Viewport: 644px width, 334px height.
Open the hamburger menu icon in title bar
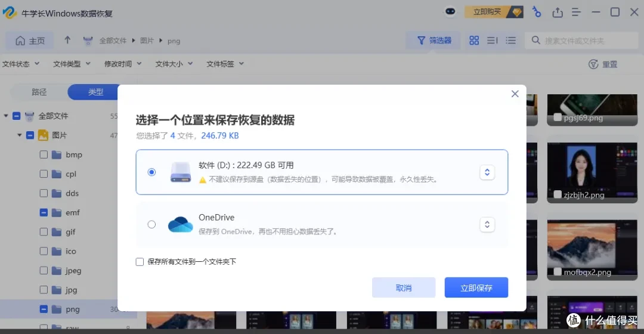coord(576,13)
